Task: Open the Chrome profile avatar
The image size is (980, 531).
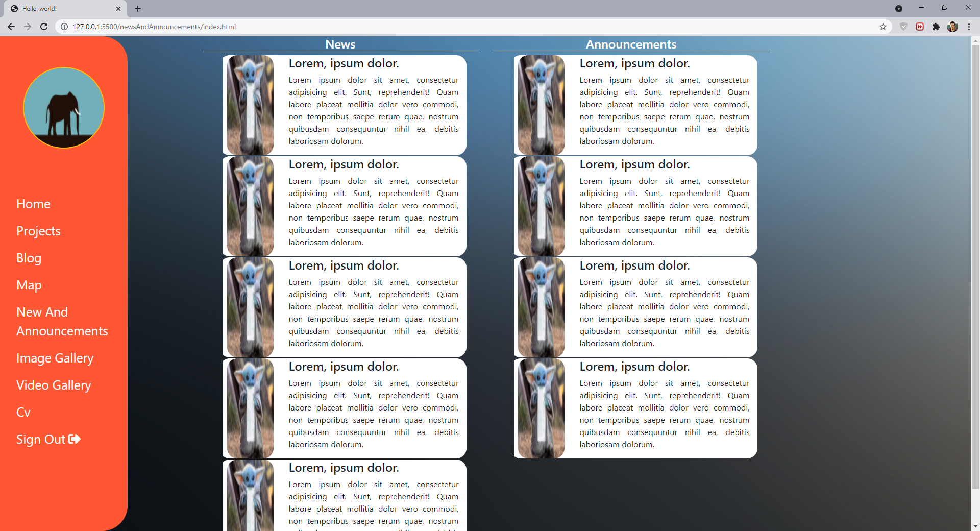Action: [x=952, y=27]
